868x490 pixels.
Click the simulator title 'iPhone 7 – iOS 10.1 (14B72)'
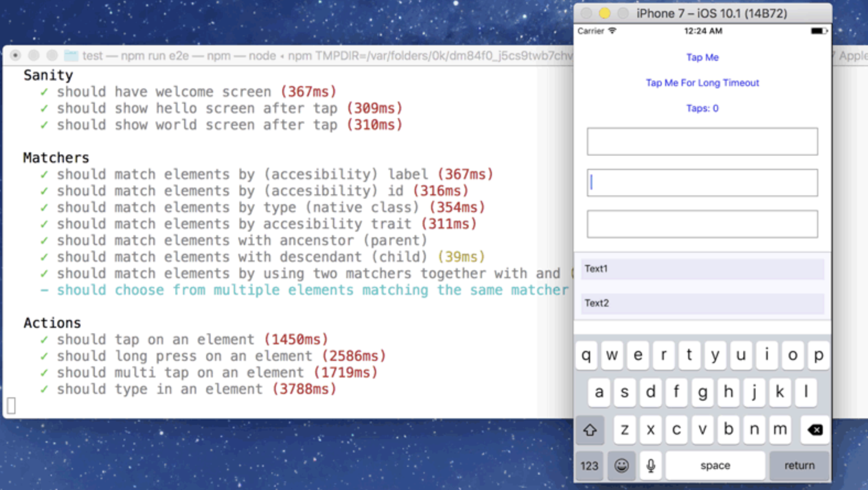[x=712, y=13]
